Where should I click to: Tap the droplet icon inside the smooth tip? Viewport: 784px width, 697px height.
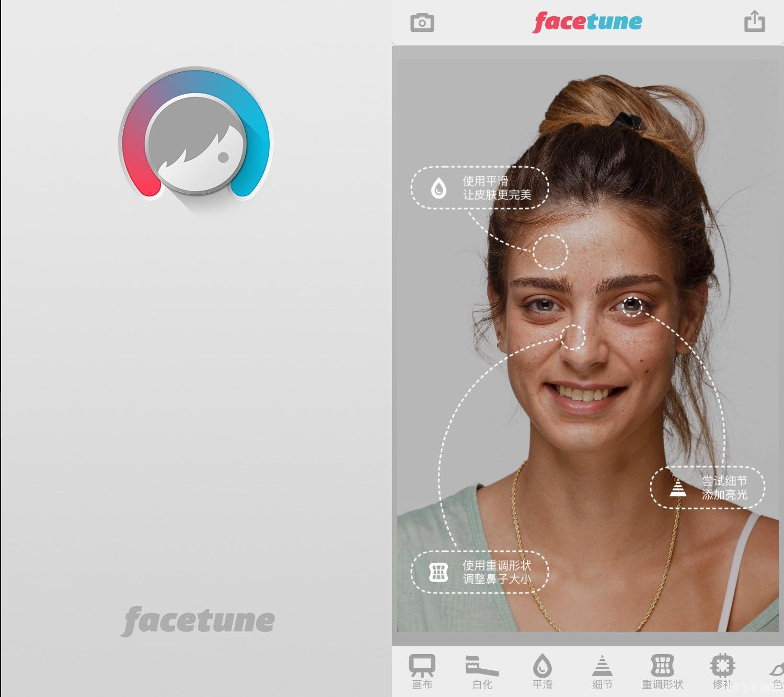point(439,188)
